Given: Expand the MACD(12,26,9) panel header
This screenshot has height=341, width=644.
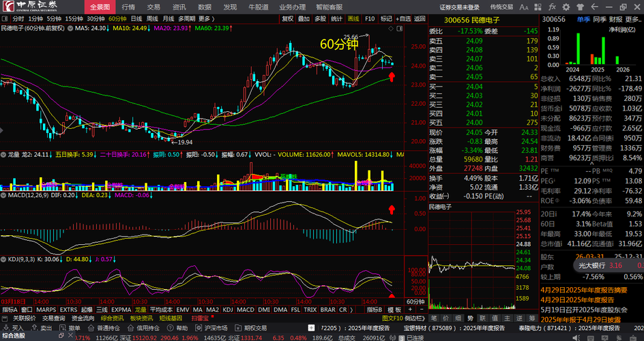Looking at the screenshot, I should (x=4, y=195).
